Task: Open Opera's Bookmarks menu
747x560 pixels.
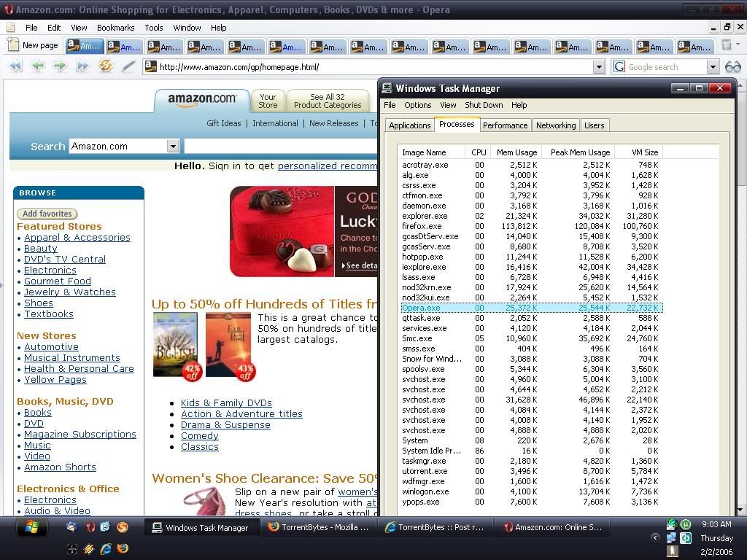Action: tap(116, 28)
